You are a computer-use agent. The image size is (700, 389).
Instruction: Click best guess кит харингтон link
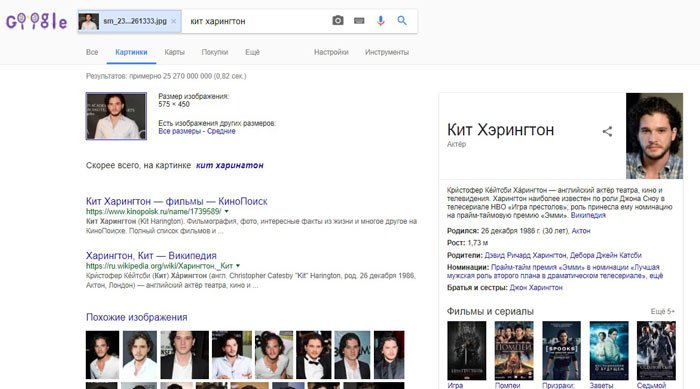pyautogui.click(x=229, y=165)
